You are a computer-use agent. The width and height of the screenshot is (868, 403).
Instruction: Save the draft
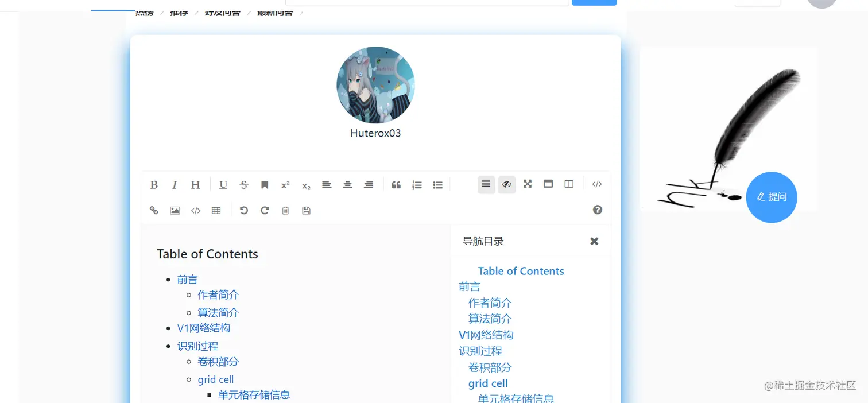[x=306, y=210]
